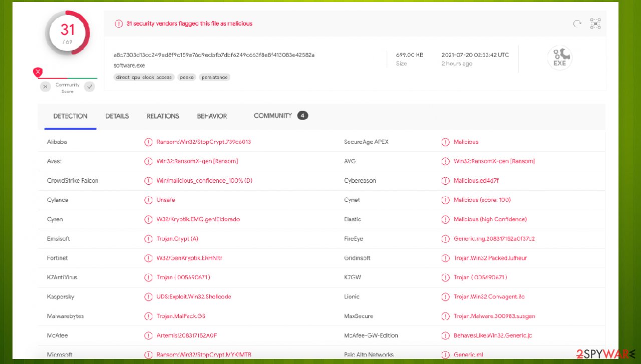
Task: Click the warning icon in the Cyren row
Action: point(148,219)
